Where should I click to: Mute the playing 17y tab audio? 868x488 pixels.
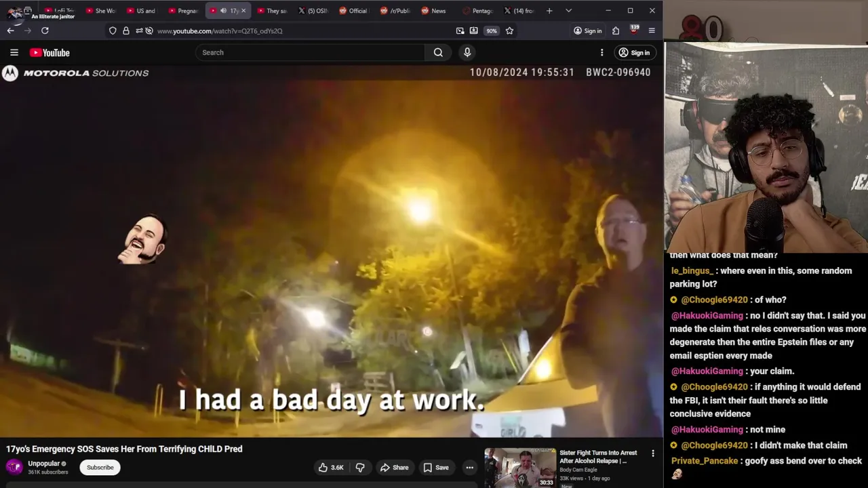coord(223,11)
